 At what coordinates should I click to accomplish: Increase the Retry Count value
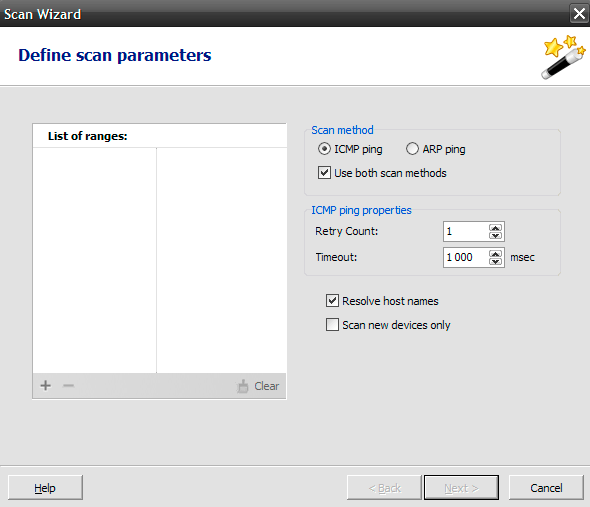[495, 228]
